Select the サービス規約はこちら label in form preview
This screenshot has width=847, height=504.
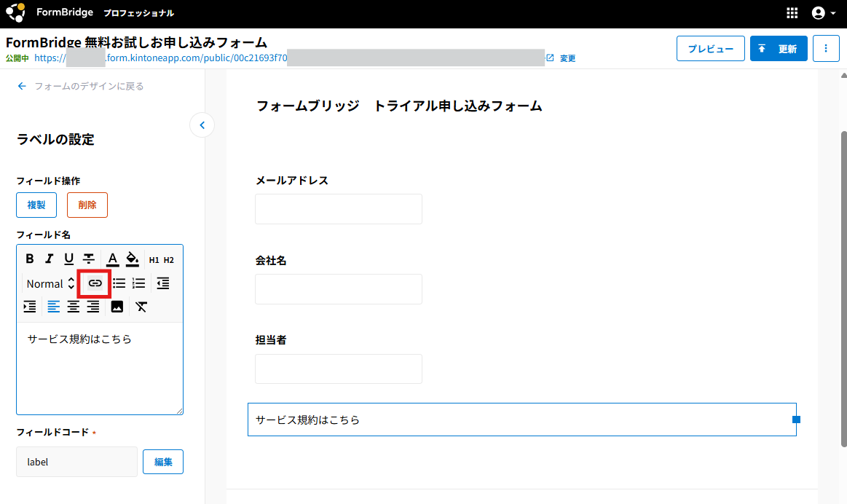click(521, 420)
